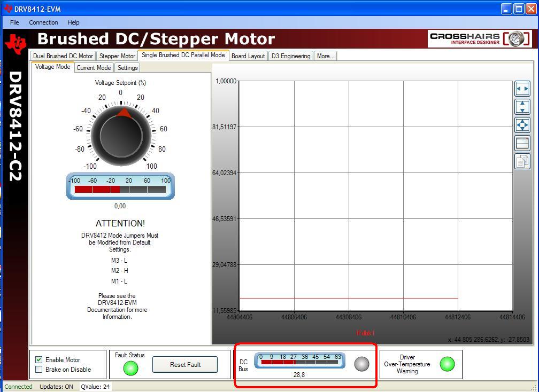This screenshot has width=539, height=392.
Task: Click the 44810406 x-axis label
Action: (x=403, y=317)
